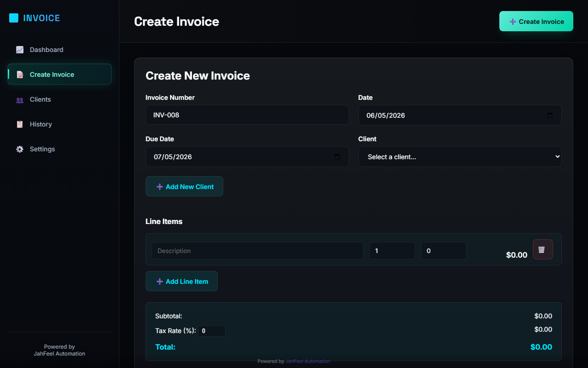
Task: Click the Due Date field showing 07/05/2026
Action: pyautogui.click(x=247, y=157)
